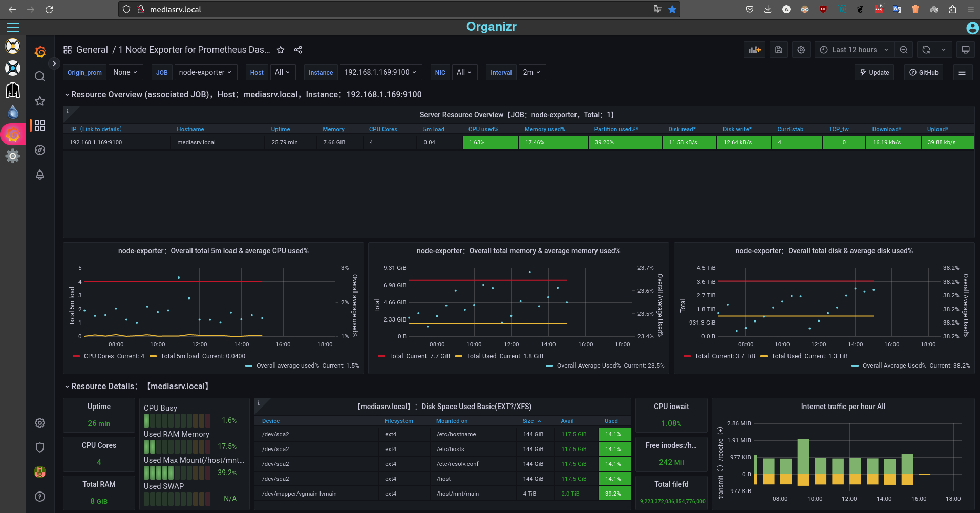Open NIC All dropdown

coord(464,72)
